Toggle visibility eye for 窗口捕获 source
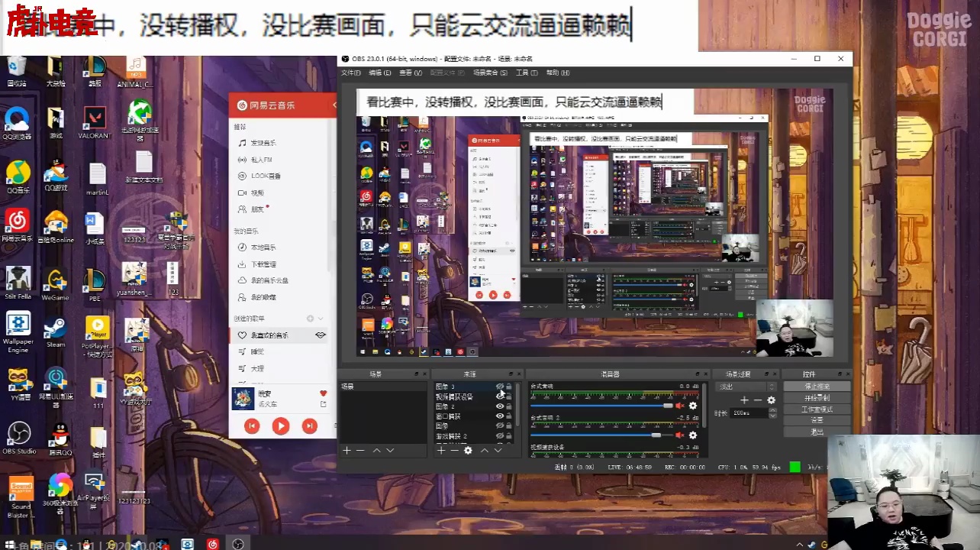980x550 pixels. tap(500, 416)
